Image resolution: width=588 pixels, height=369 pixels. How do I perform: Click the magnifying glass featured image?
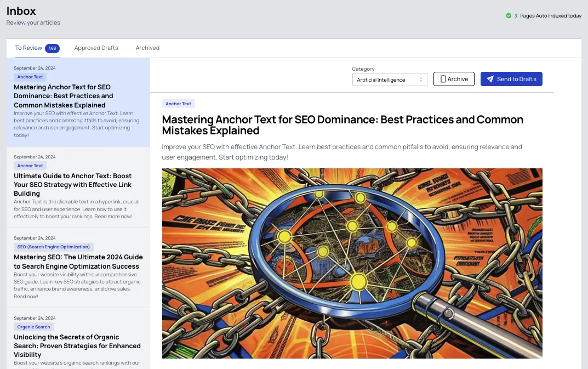click(x=352, y=263)
